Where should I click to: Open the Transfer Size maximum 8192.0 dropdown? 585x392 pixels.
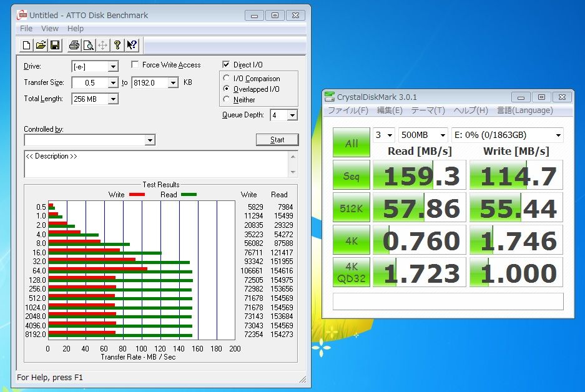[x=173, y=82]
